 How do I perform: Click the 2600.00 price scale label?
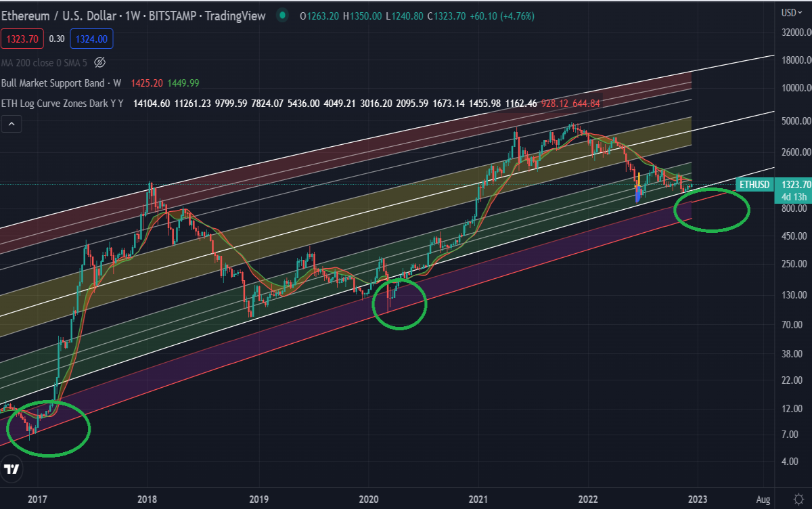click(796, 152)
